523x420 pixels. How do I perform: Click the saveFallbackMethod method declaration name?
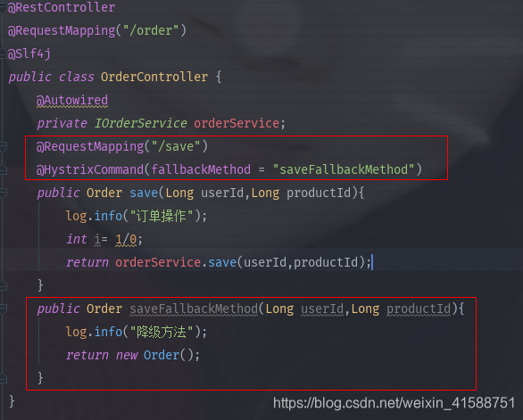[x=194, y=309]
